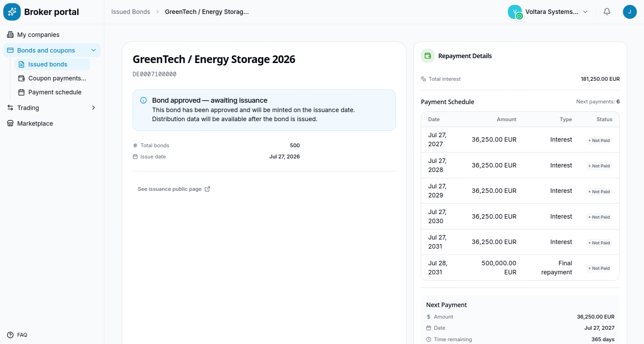Click the info icon in approval banner
This screenshot has width=644, height=344.
tap(143, 100)
